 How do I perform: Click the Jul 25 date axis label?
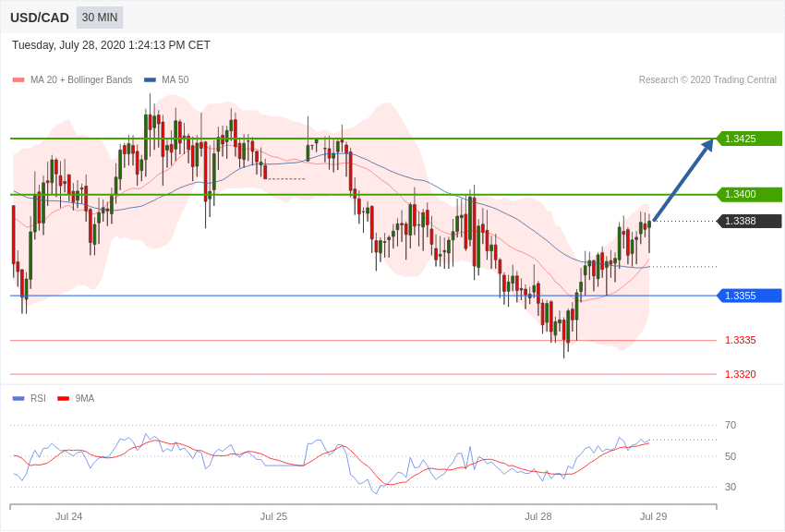pos(274,516)
